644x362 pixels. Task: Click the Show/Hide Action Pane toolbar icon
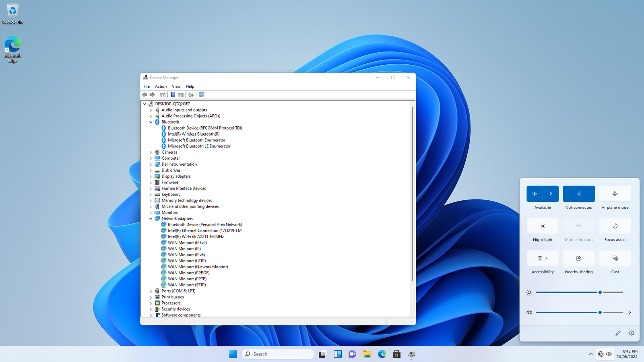pyautogui.click(x=181, y=95)
